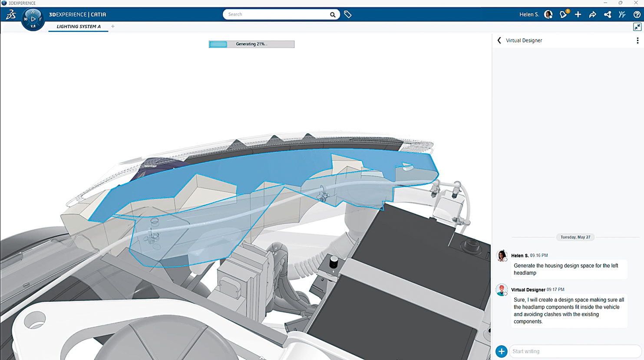Open the tag icon next to search
644x360 pixels.
point(348,14)
